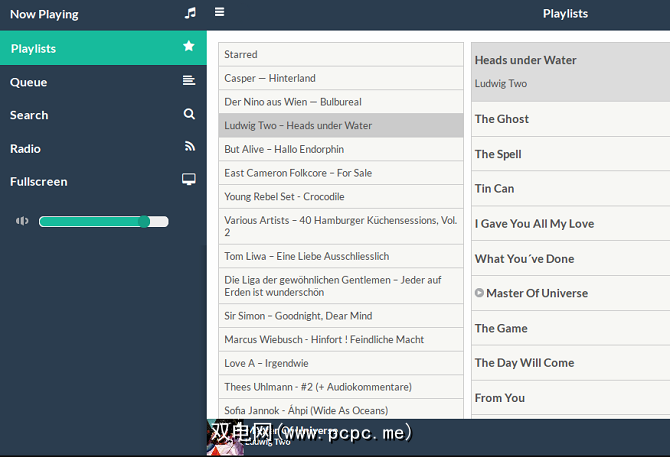Play the track Tin Can
The height and width of the screenshot is (457, 670).
(x=571, y=189)
